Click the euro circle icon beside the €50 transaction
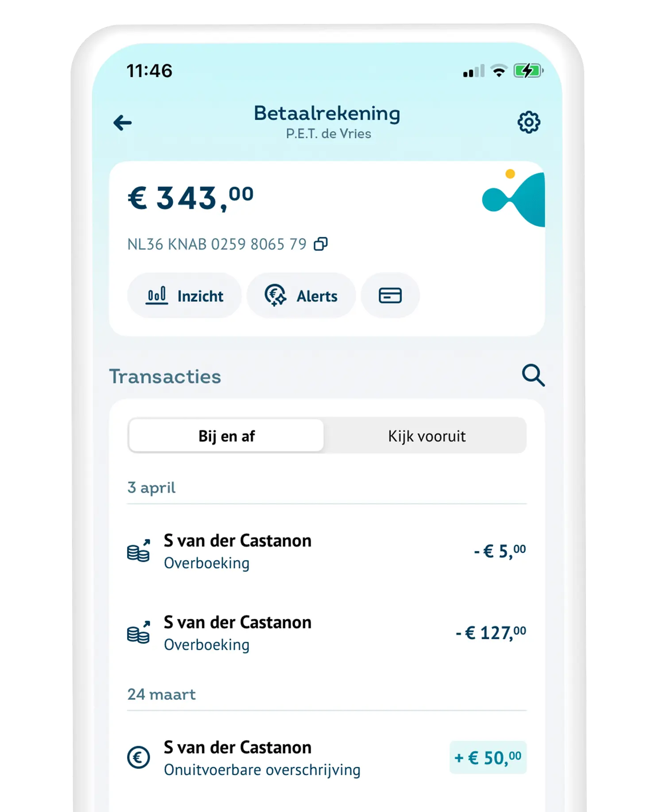The image size is (665, 812). point(139,757)
